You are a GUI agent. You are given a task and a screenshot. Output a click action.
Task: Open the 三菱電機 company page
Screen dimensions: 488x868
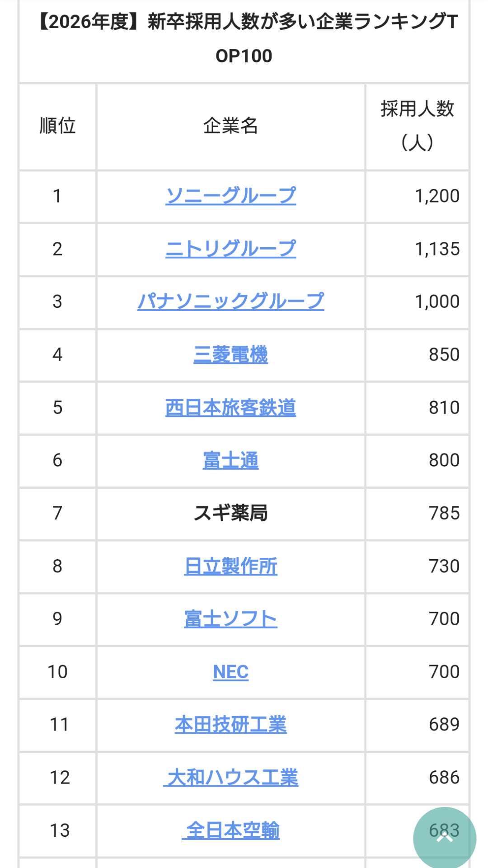coord(230,354)
